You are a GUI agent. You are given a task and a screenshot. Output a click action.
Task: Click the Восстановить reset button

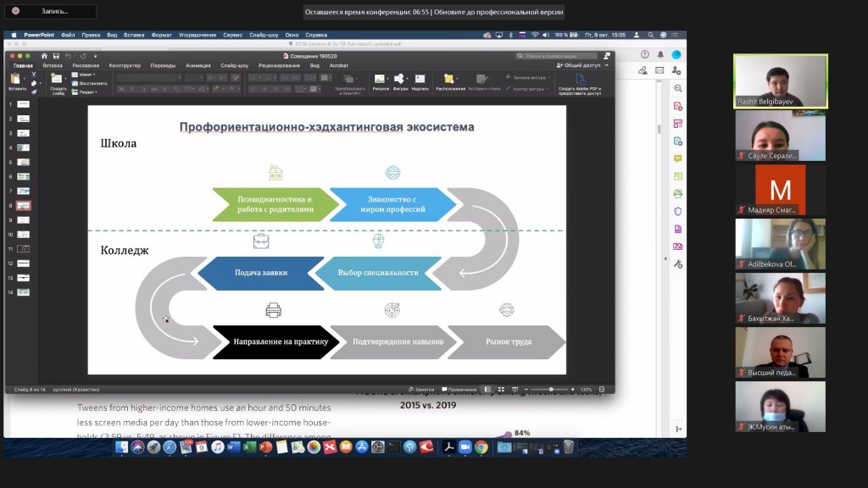[x=89, y=84]
